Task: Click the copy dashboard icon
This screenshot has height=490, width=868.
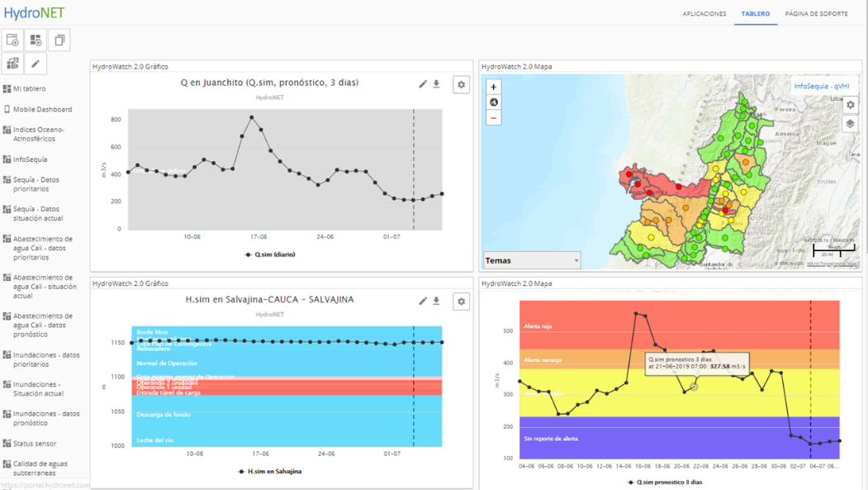Action: click(59, 40)
